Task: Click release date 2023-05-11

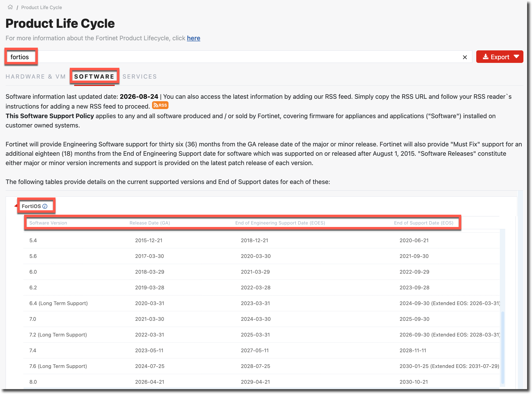Action: [149, 351]
